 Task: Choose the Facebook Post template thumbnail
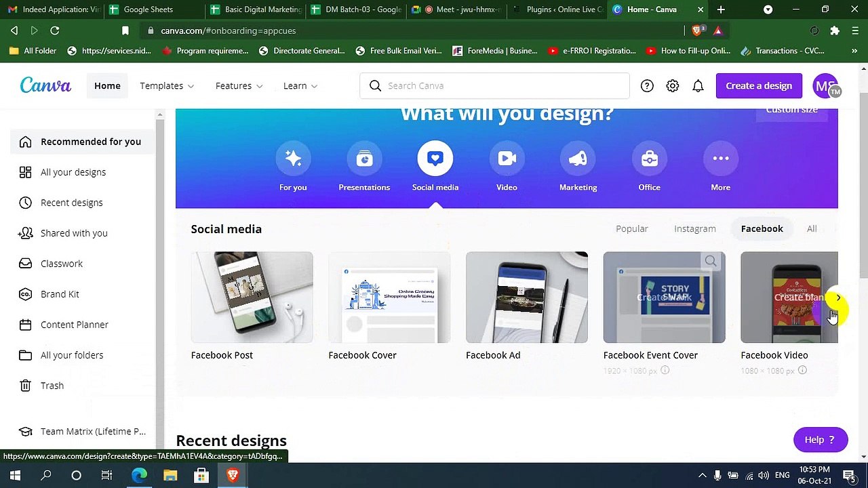[252, 298]
